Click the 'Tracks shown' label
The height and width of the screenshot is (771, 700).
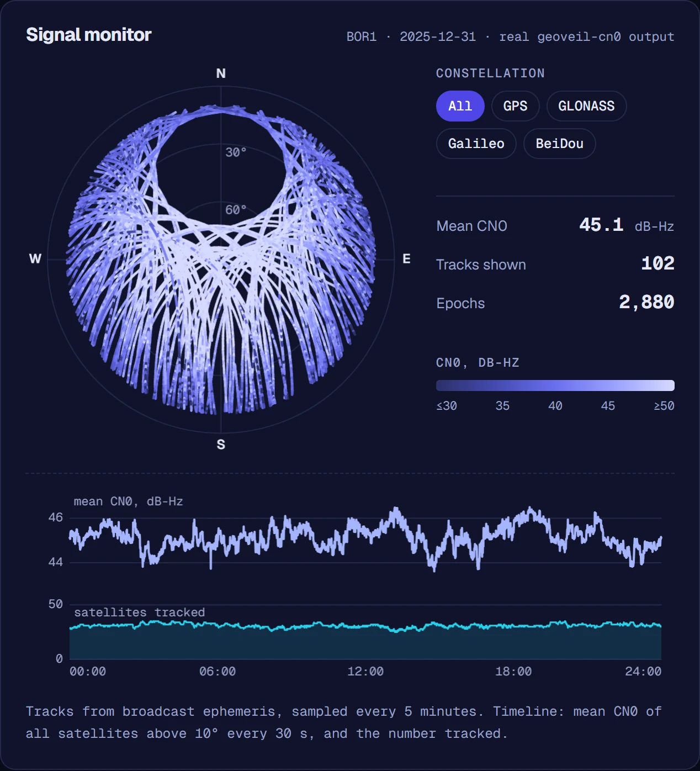481,265
